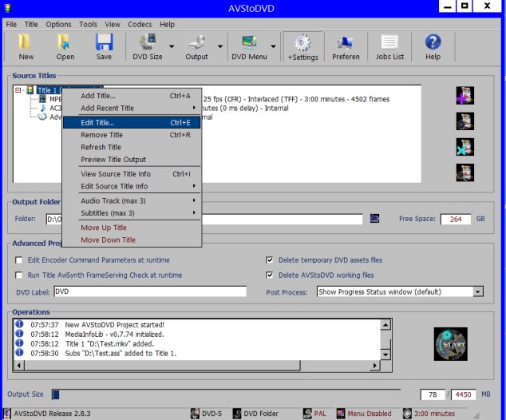Viewport: 506px width, 420px height.
Task: Open the Codecs menu
Action: coord(140,25)
